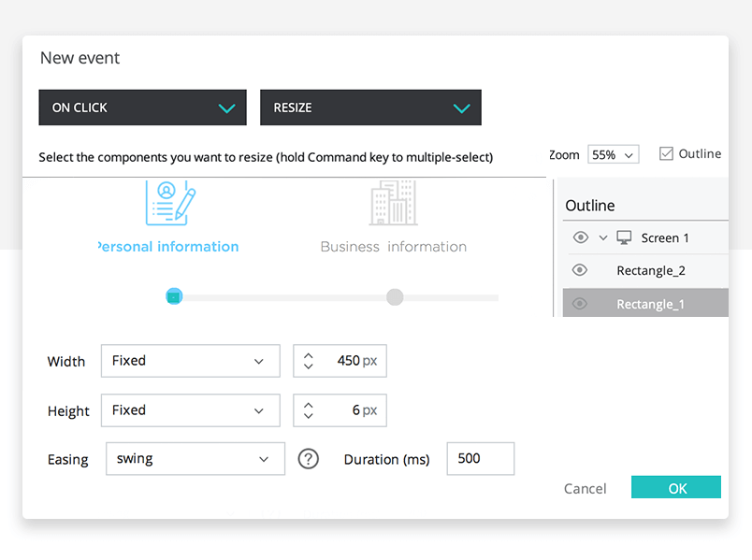Decrease the width value with down arrow

click(309, 366)
